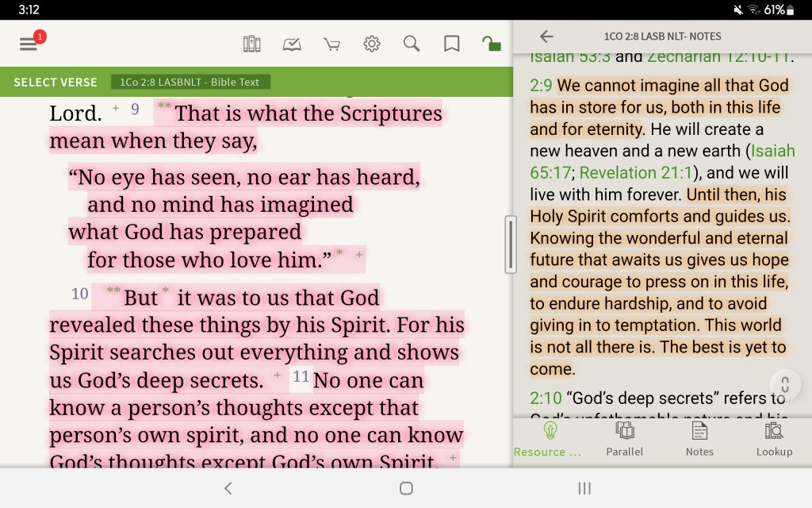The height and width of the screenshot is (508, 812).
Task: Open reading plans via the book-with-checkmark icon
Action: pos(292,44)
